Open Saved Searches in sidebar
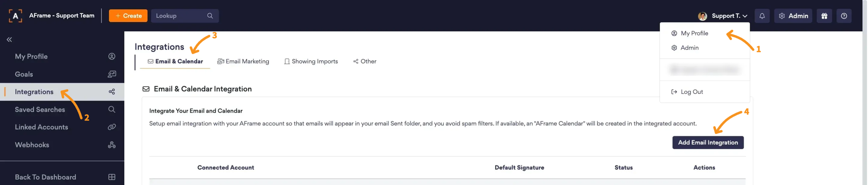The width and height of the screenshot is (868, 185). click(x=62, y=109)
